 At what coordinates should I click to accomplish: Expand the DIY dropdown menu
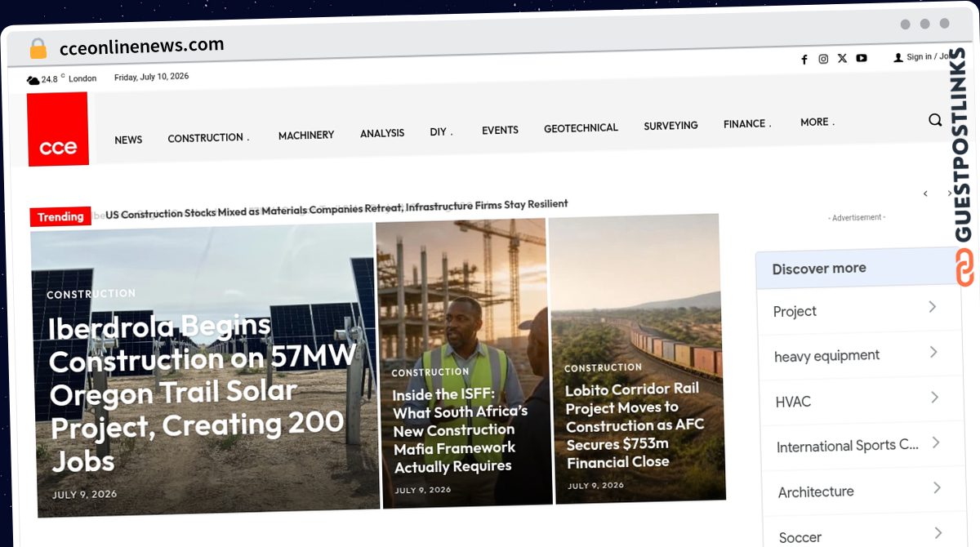pyautogui.click(x=441, y=131)
